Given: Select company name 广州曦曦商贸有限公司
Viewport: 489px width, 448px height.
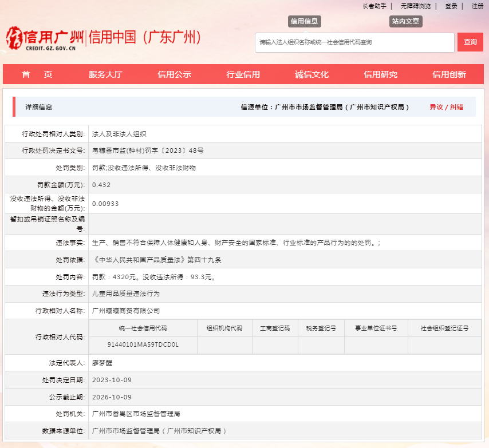Looking at the screenshot, I should (x=125, y=311).
